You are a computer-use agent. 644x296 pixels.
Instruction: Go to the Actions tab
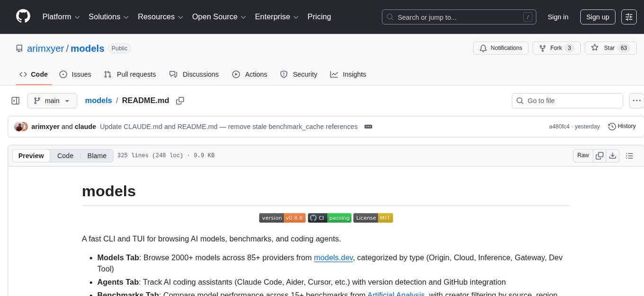point(250,74)
